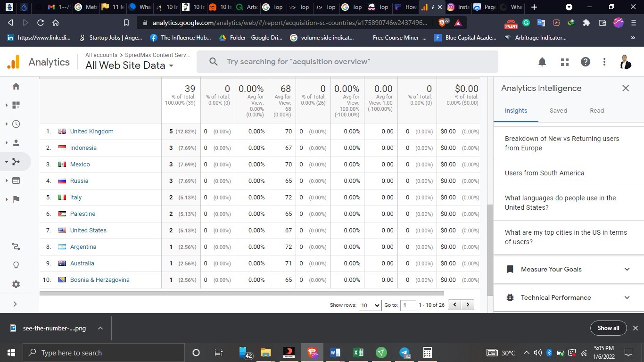Click the Admin gear icon
Screen dimensions: 644x362
click(x=16, y=284)
